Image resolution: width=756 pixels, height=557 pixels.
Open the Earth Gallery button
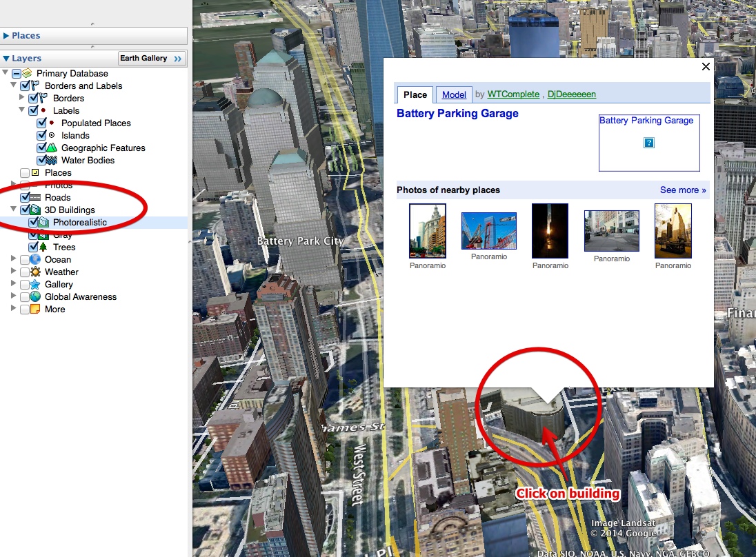(151, 59)
